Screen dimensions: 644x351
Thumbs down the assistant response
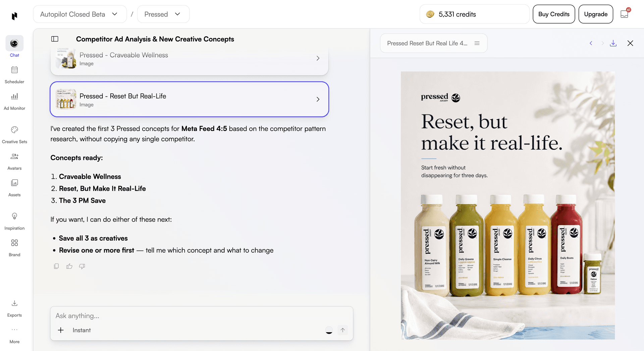pyautogui.click(x=82, y=266)
